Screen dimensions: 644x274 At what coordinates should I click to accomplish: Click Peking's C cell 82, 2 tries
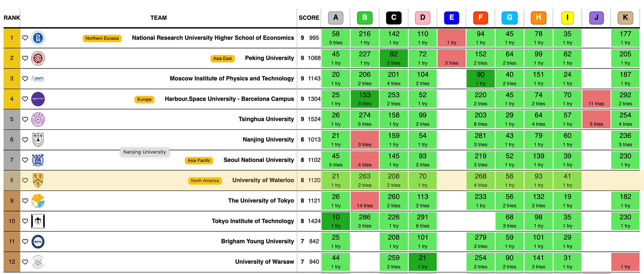click(x=394, y=58)
